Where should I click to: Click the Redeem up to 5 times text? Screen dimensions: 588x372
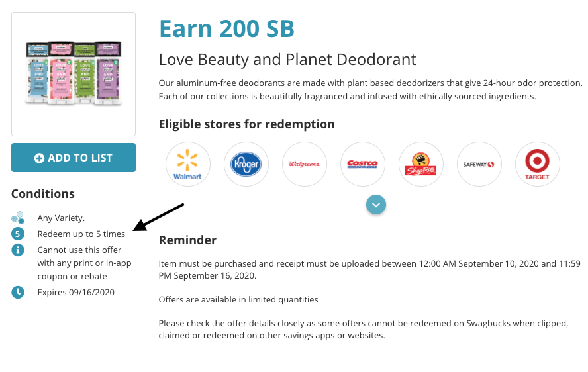(x=81, y=234)
